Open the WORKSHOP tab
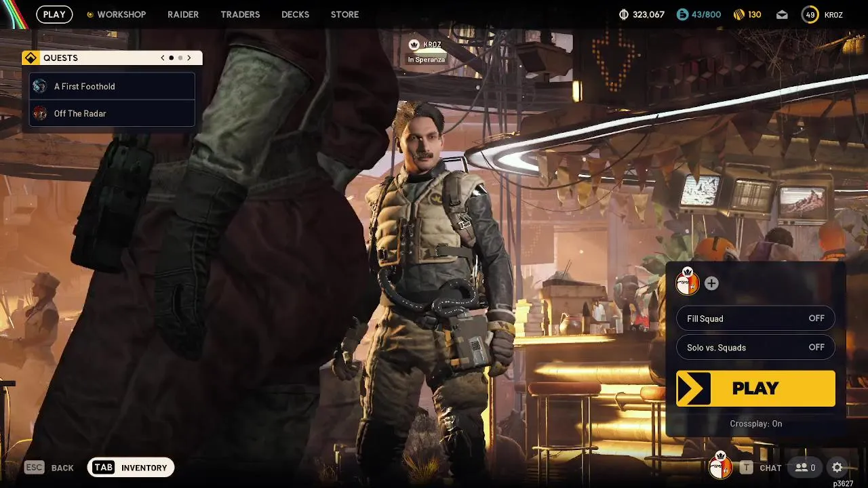 [121, 14]
